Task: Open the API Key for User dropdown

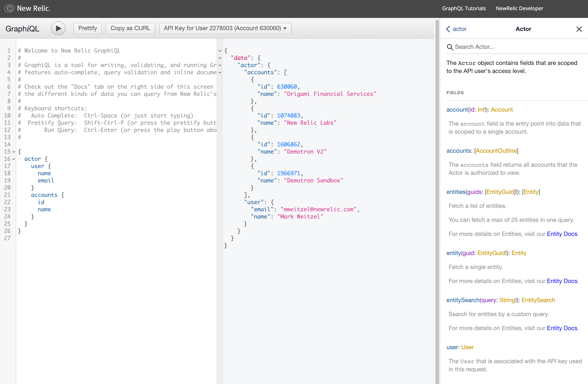Action: point(225,28)
